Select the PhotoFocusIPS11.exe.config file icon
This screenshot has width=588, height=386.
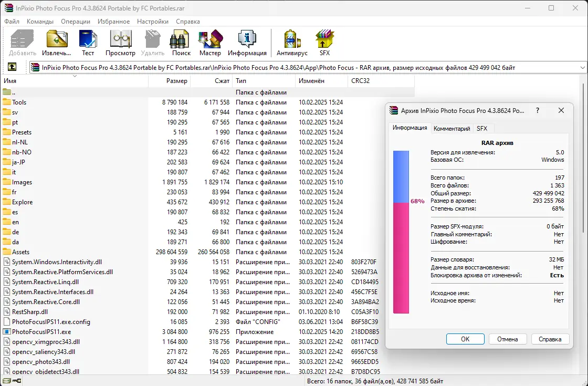[x=7, y=321]
